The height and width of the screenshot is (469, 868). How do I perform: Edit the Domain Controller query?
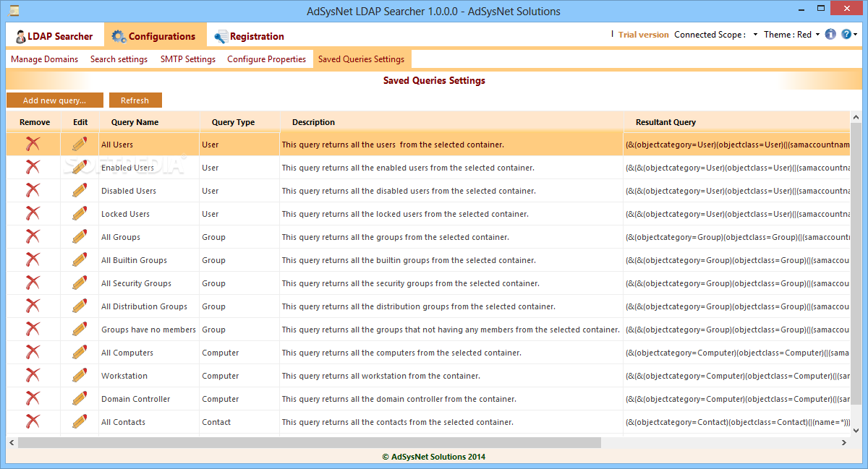pos(80,399)
